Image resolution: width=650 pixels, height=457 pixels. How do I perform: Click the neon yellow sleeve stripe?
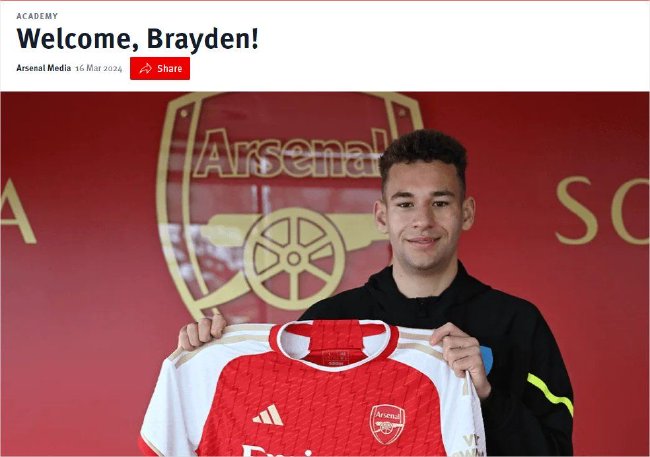[x=551, y=394]
